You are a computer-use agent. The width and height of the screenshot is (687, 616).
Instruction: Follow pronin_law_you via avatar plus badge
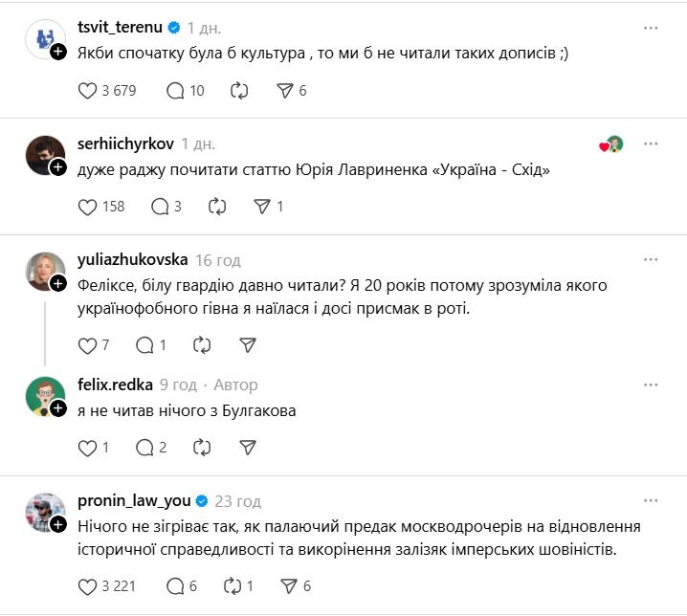(x=57, y=525)
